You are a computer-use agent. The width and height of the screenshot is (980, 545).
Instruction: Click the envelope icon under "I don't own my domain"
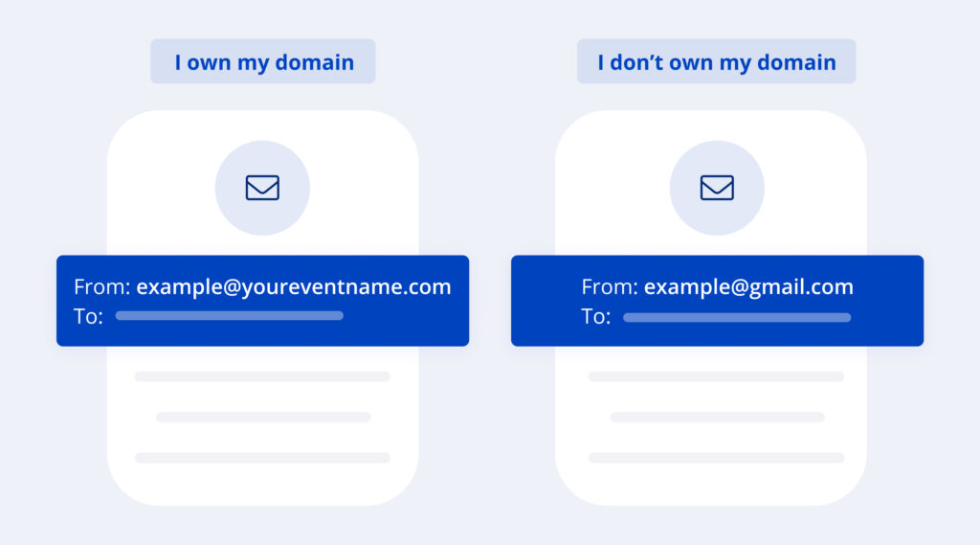pyautogui.click(x=717, y=188)
